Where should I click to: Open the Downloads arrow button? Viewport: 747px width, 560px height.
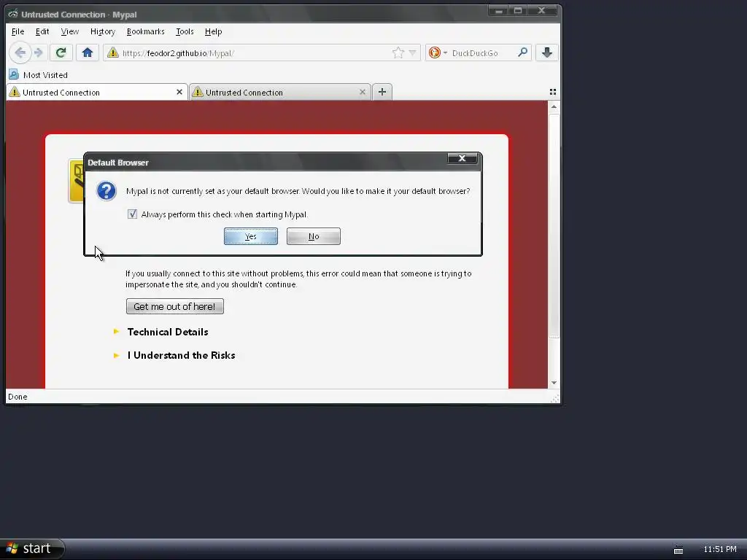(547, 52)
